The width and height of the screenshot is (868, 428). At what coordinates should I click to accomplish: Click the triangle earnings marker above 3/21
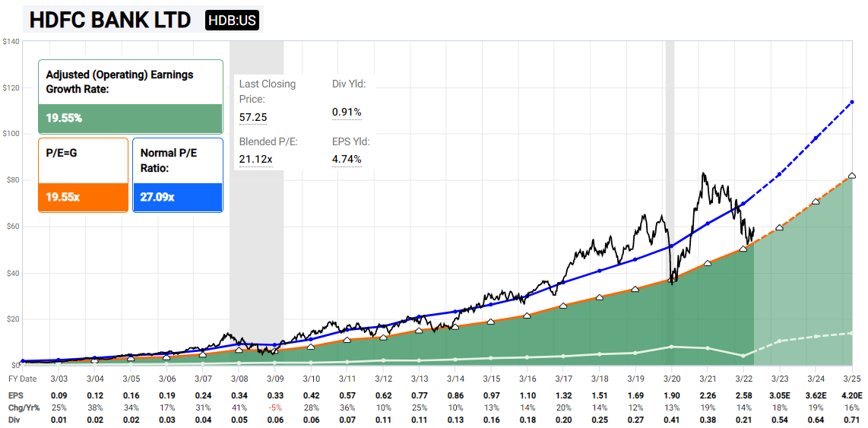click(708, 263)
